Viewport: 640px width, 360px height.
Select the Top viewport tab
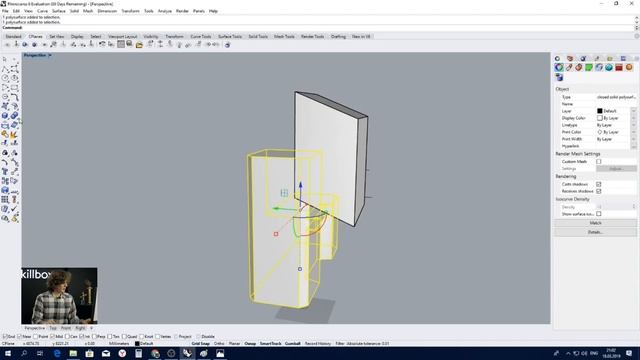[x=53, y=328]
